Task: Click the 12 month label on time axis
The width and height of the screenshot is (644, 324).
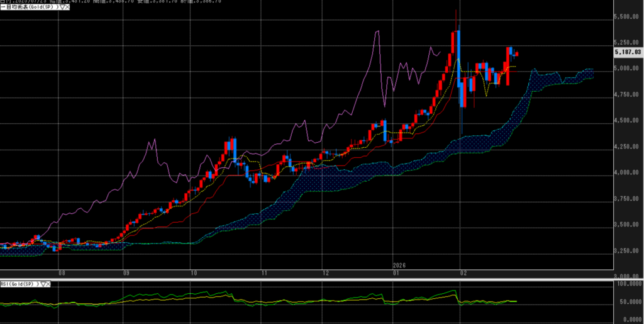Action: click(326, 274)
